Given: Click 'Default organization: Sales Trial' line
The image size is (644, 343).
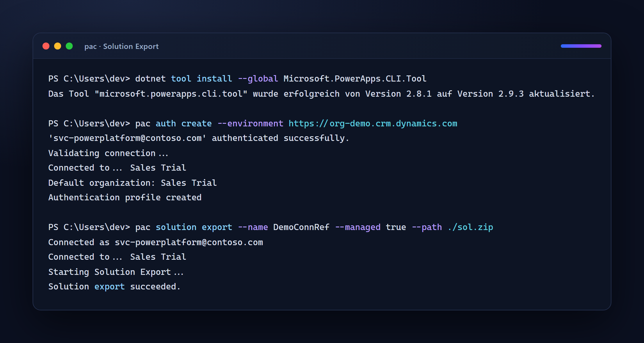Looking at the screenshot, I should [133, 183].
